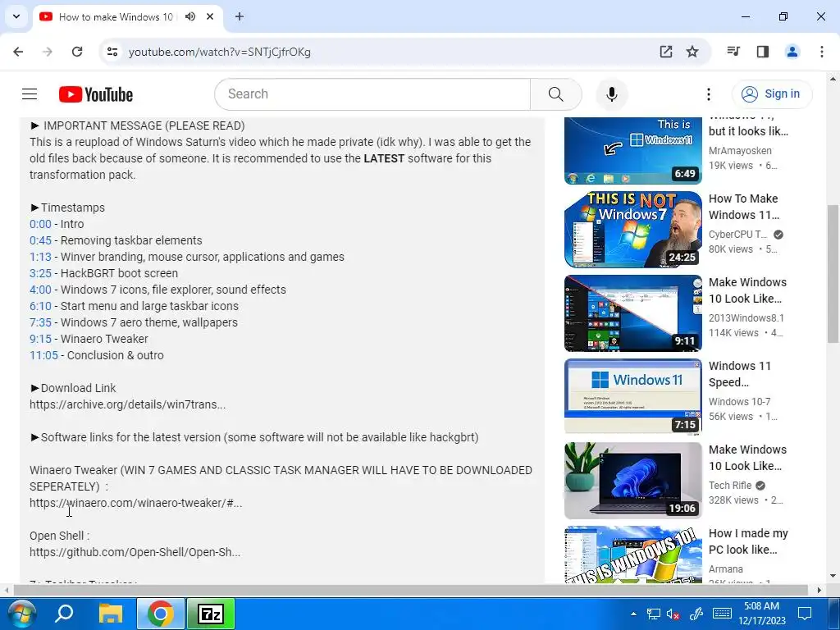
Task: Open the Chrome profile icon
Action: (x=792, y=52)
